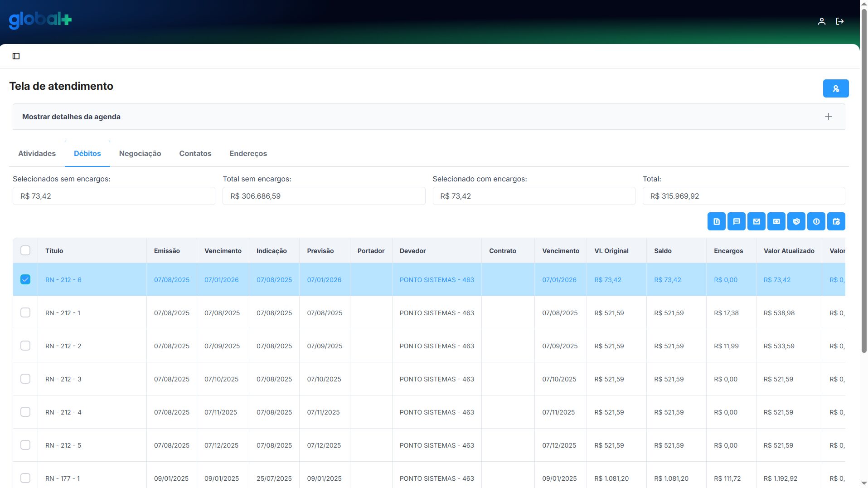Open the chat message icon button

736,222
